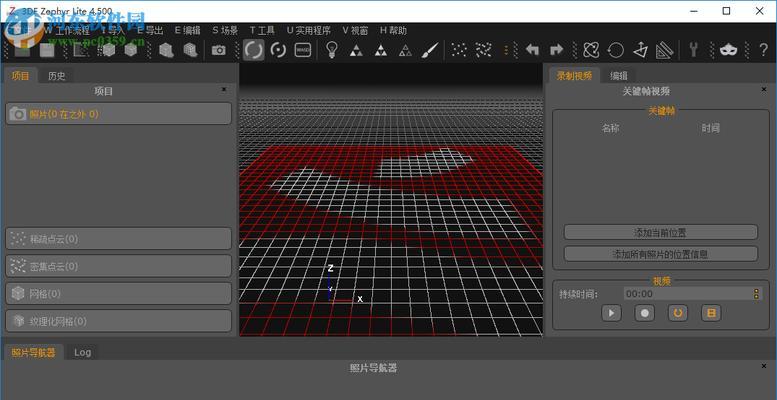Expand the 网格(0) section
Image resolution: width=777 pixels, height=400 pixels.
118,294
